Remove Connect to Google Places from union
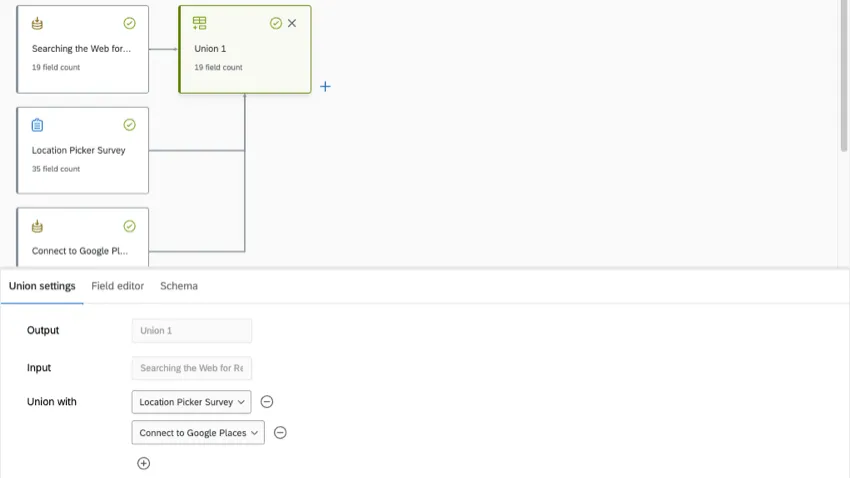 coord(280,432)
